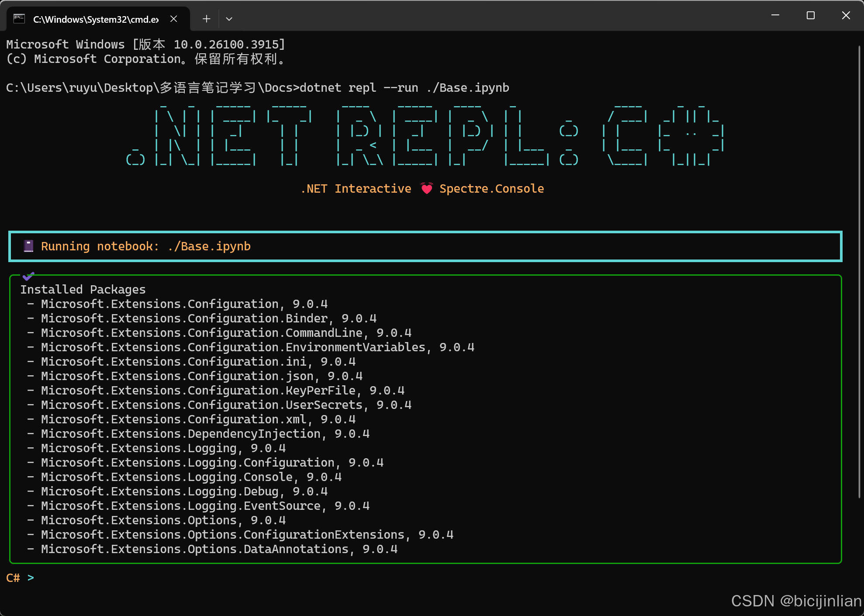This screenshot has width=864, height=616.
Task: Click the purple notebook icon
Action: tap(28, 246)
